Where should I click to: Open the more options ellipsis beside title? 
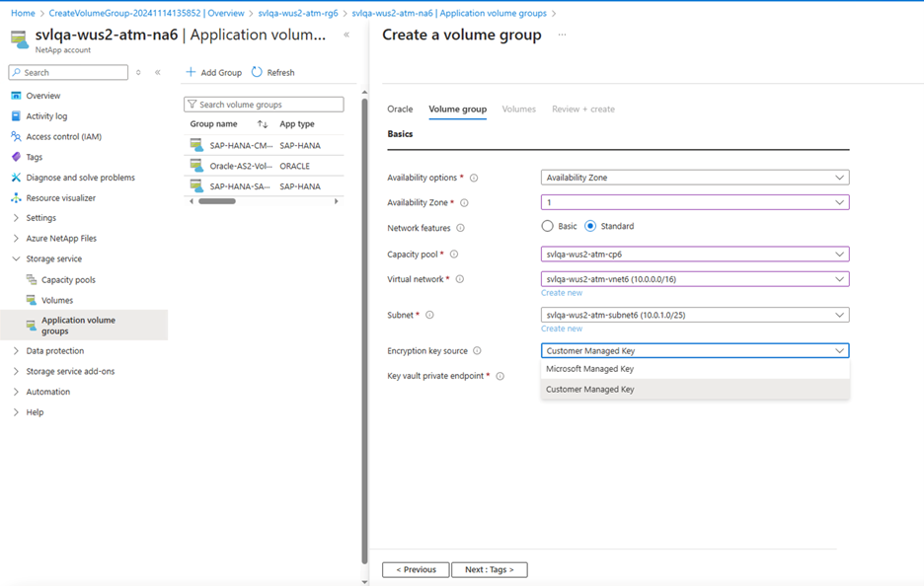[x=562, y=35]
